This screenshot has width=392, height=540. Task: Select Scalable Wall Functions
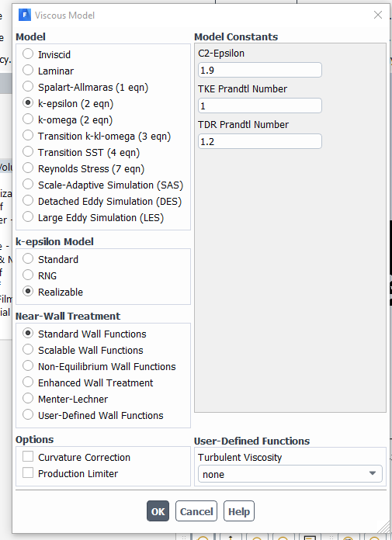pos(28,350)
